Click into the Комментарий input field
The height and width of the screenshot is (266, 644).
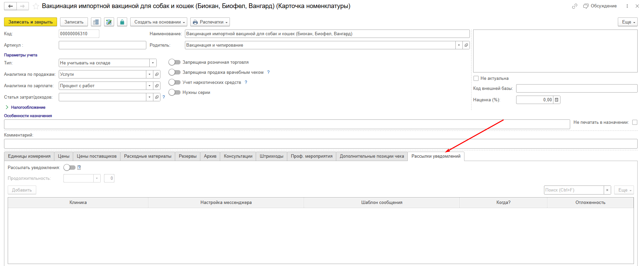coord(320,144)
